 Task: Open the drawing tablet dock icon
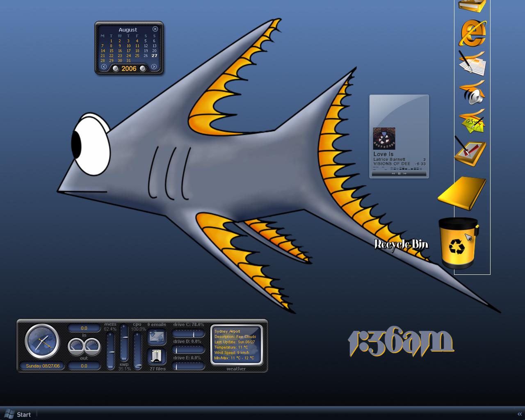click(470, 152)
